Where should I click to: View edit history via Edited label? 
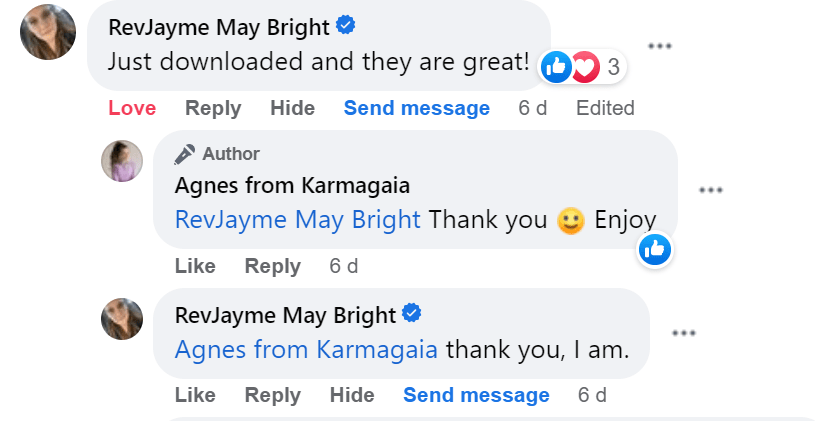tap(605, 108)
